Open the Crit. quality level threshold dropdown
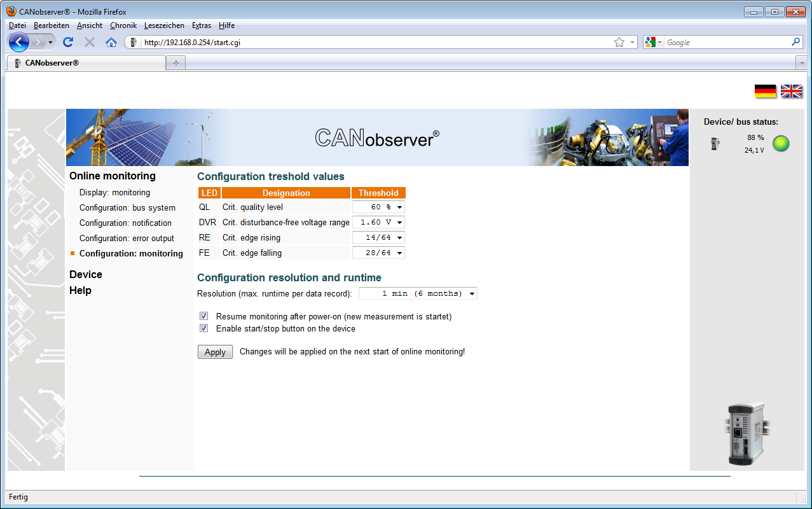The image size is (812, 509). pos(378,207)
